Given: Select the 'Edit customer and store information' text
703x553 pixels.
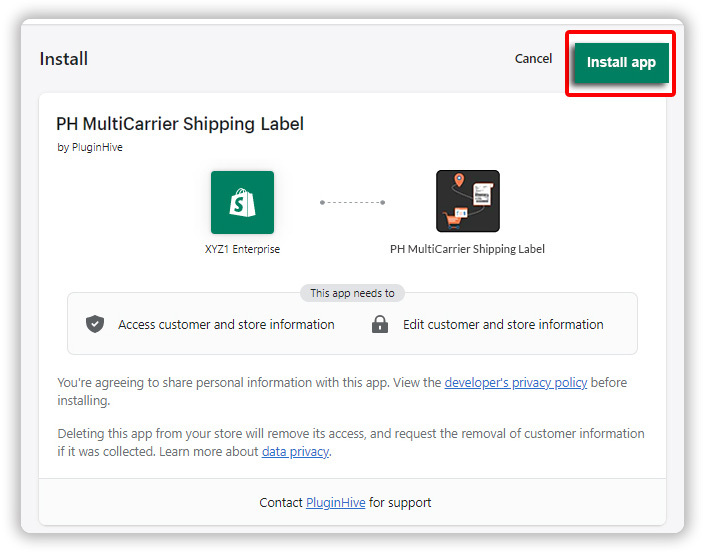Looking at the screenshot, I should pyautogui.click(x=503, y=324).
